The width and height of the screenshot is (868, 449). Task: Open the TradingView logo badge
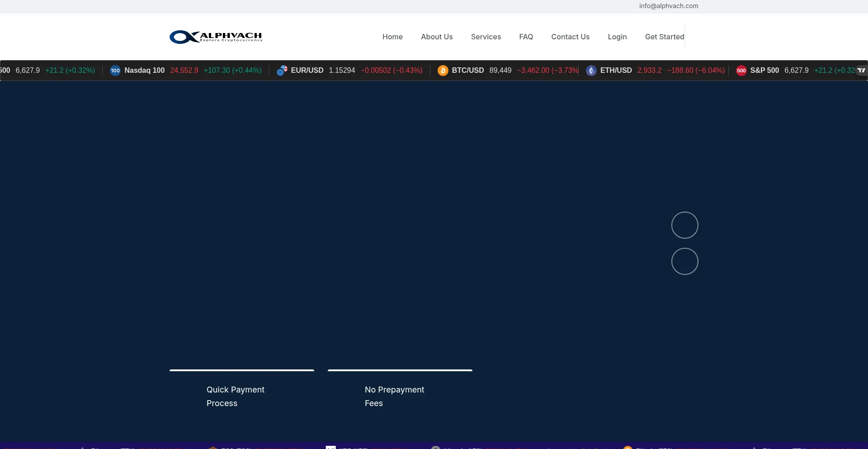[861, 70]
